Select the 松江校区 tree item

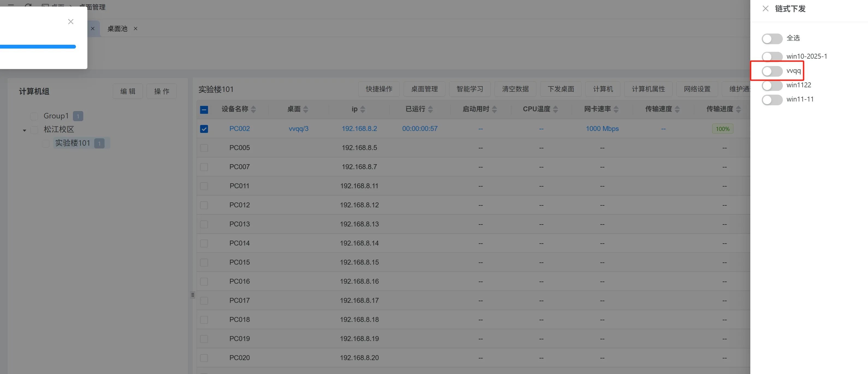59,130
